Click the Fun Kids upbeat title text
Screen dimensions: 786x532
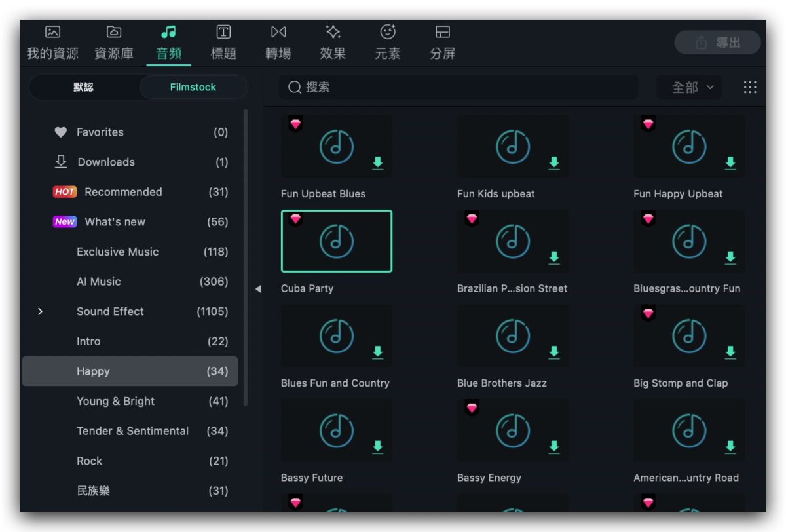496,194
